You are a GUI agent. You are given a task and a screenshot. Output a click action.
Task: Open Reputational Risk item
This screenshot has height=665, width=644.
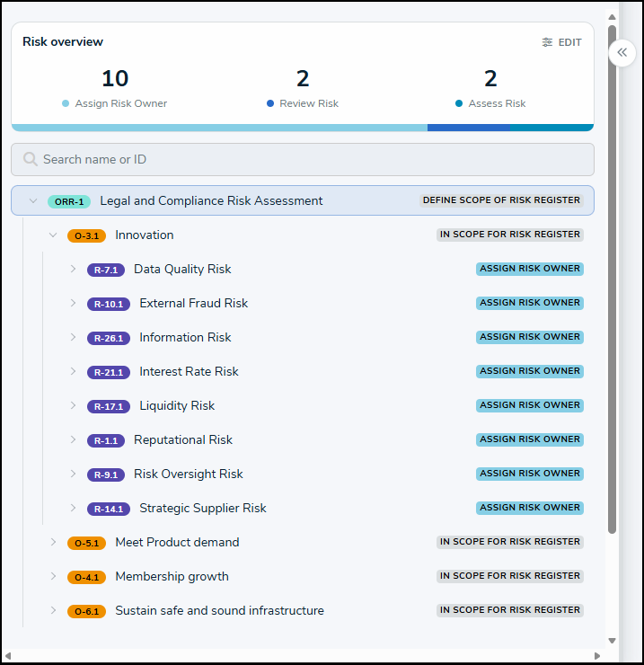click(x=183, y=439)
